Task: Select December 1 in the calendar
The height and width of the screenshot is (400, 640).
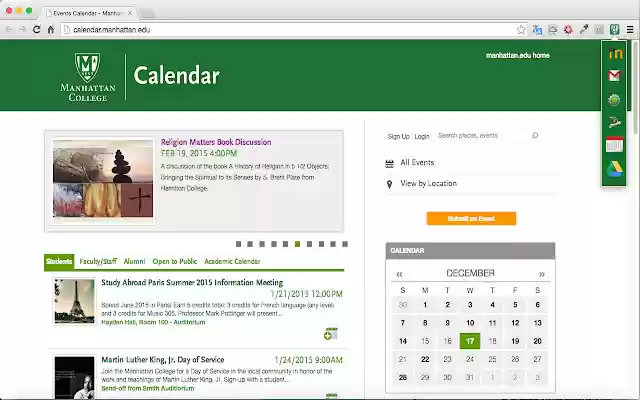Action: [x=425, y=304]
